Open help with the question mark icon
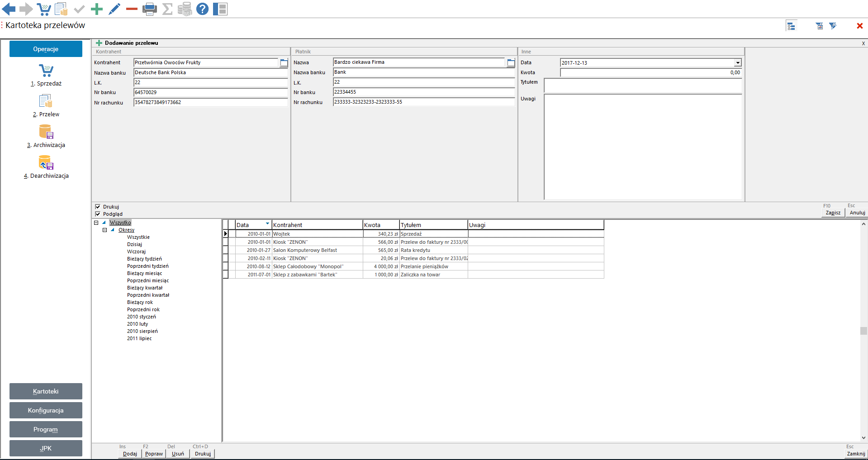The image size is (868, 460). click(x=203, y=9)
